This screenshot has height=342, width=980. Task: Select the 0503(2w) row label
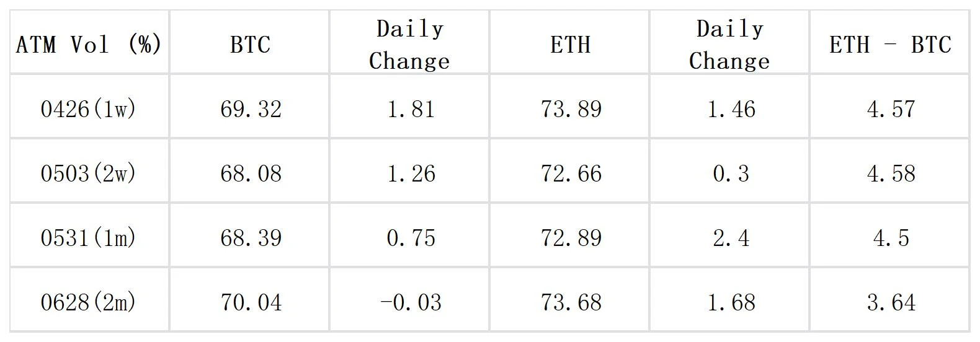[x=89, y=173]
